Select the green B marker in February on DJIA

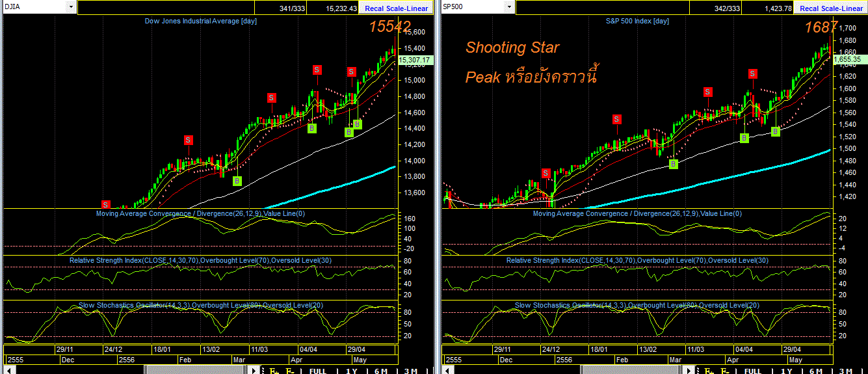click(x=237, y=181)
